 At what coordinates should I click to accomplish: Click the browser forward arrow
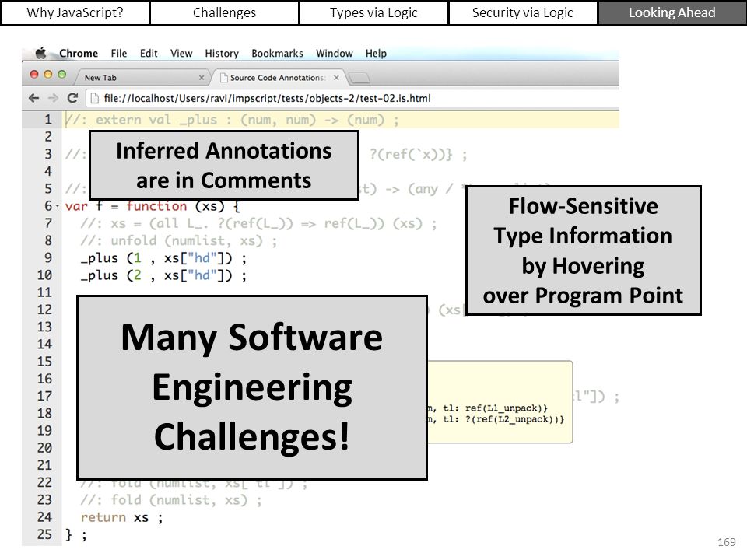click(53, 98)
